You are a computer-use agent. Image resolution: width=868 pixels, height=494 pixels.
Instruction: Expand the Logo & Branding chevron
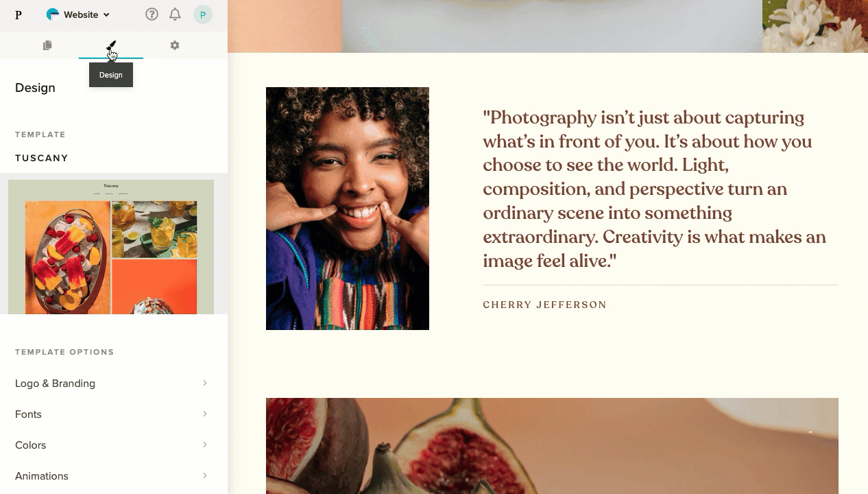pyautogui.click(x=204, y=383)
